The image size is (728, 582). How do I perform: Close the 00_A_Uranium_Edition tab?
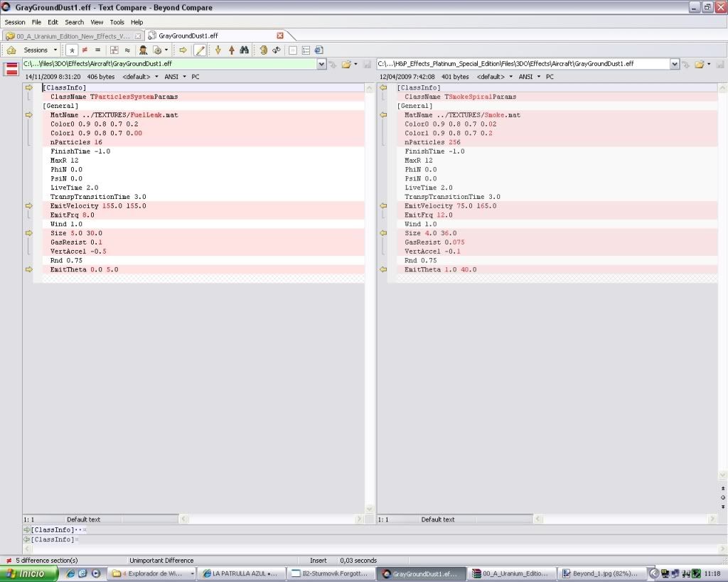138,36
